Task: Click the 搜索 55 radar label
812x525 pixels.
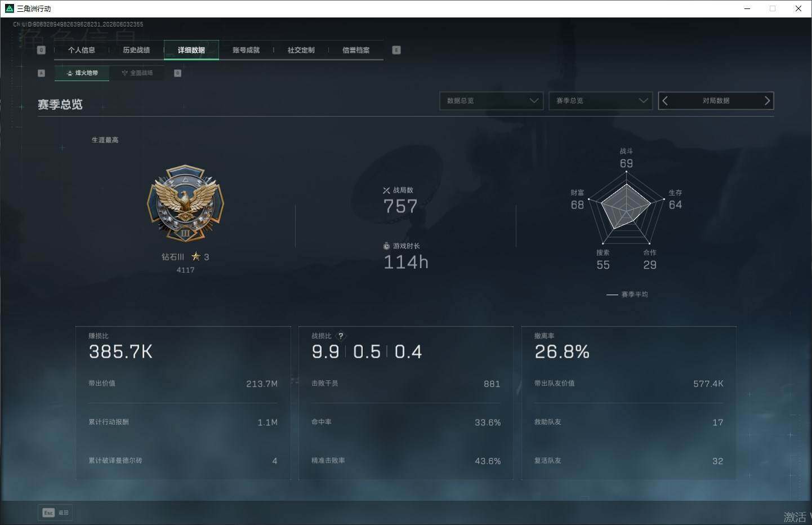Action: pos(603,260)
